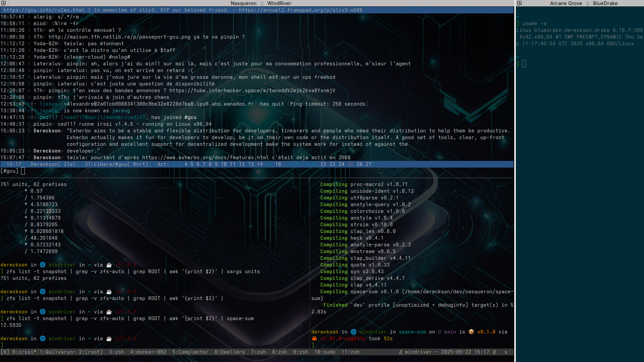Click the globe icon in space-sum prompt
Image resolution: width=644 pixels, height=362 pixels.
[354, 332]
